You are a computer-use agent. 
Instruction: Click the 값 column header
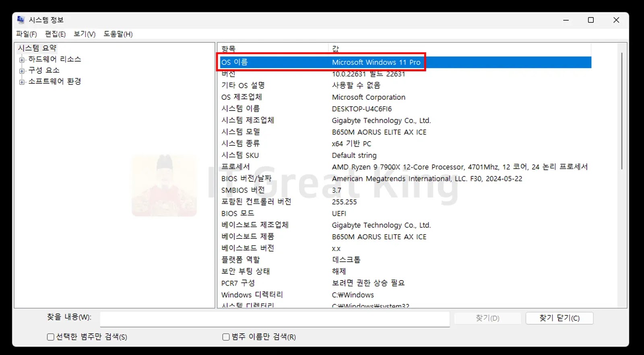460,49
